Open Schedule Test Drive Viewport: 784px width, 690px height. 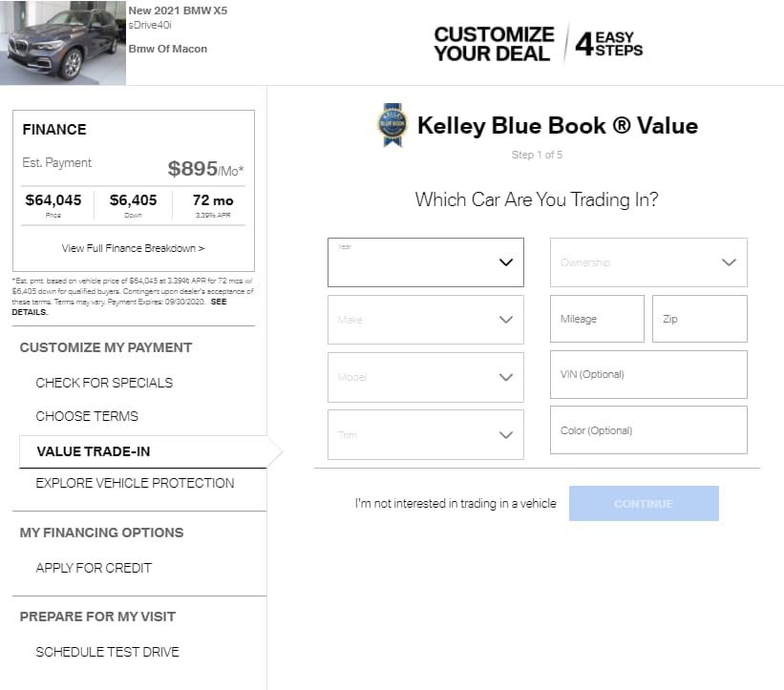pyautogui.click(x=108, y=652)
